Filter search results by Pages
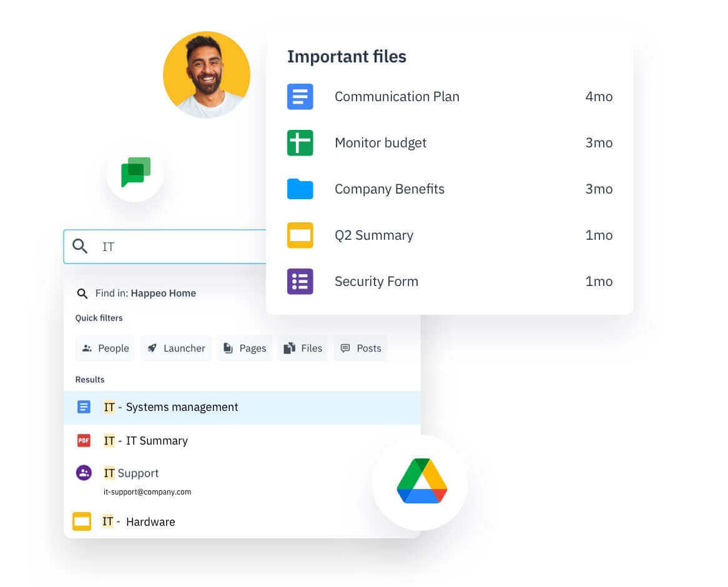The height and width of the screenshot is (587, 728). 244,348
